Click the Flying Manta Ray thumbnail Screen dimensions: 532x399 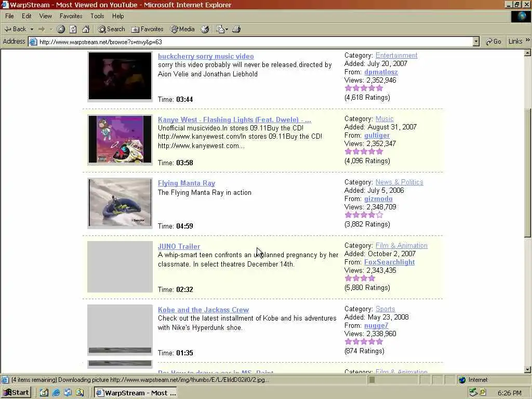click(x=120, y=203)
